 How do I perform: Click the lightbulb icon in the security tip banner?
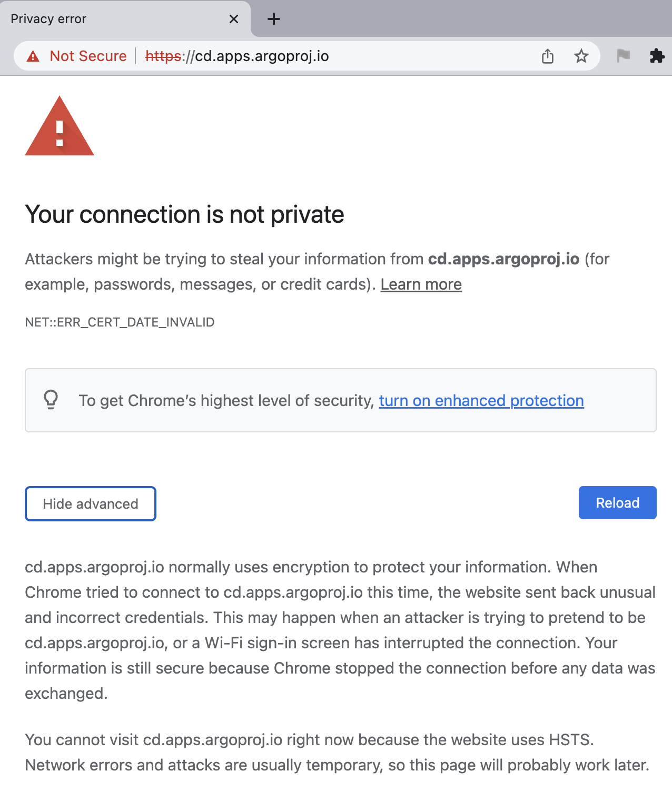click(x=51, y=400)
